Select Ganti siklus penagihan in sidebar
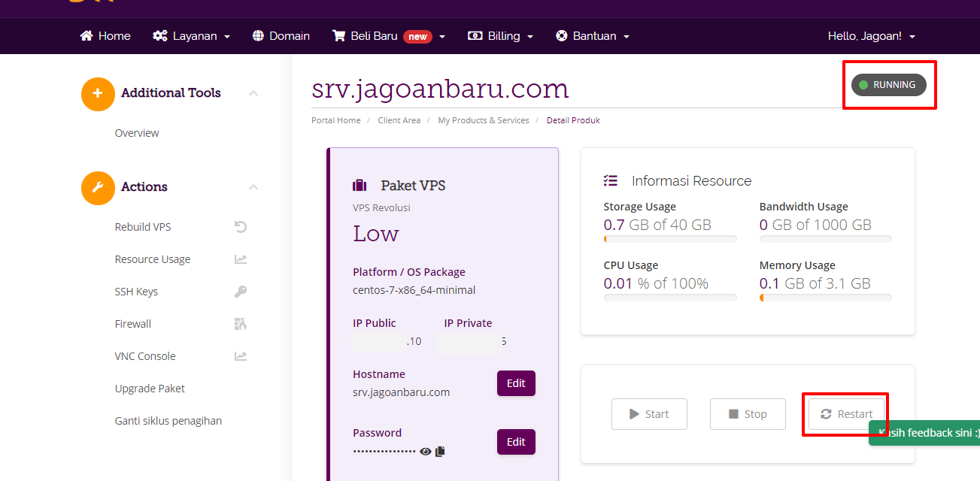980x481 pixels. point(168,421)
